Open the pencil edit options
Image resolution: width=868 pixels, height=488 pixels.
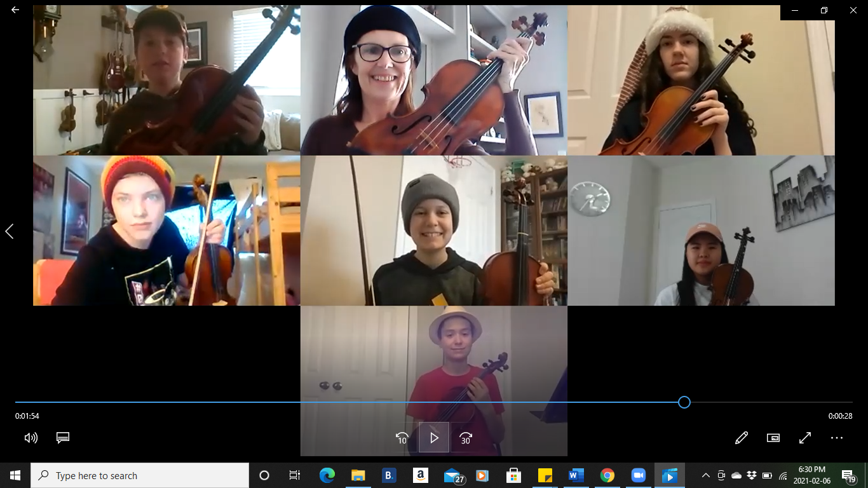point(741,438)
